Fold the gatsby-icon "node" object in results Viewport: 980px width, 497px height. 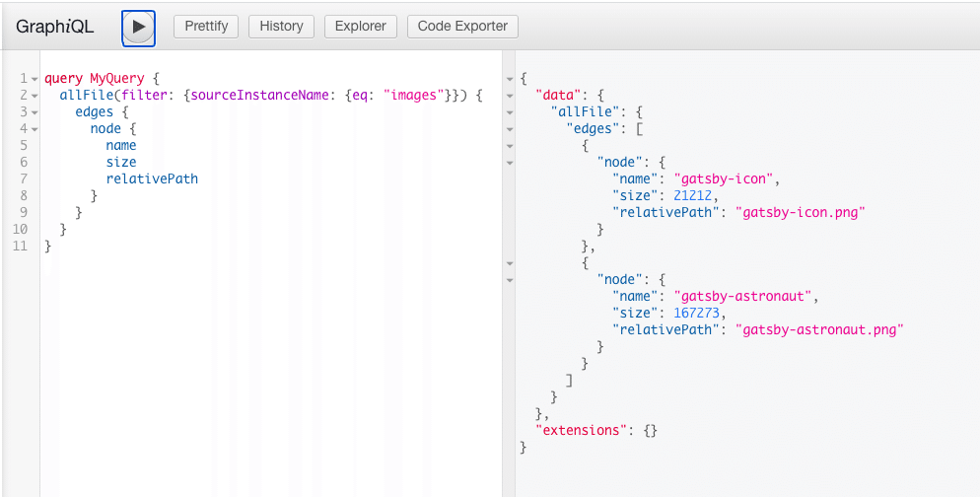tap(510, 163)
